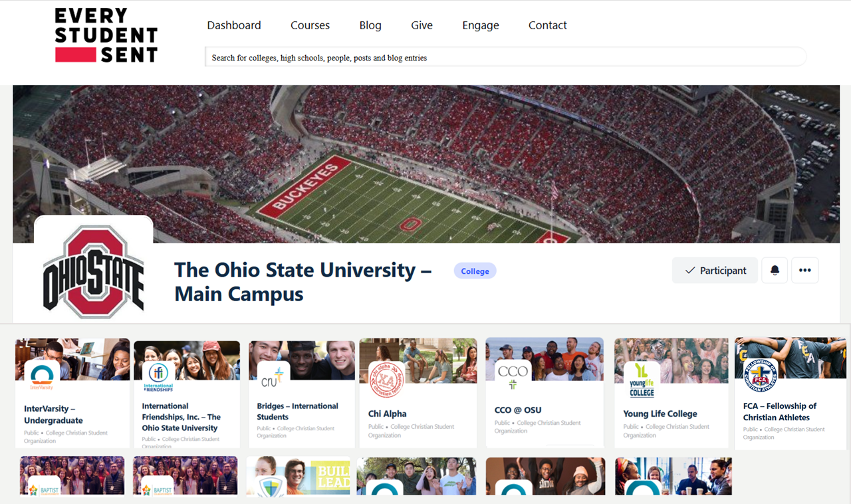851x504 pixels.
Task: Toggle your Participant status
Action: click(x=715, y=270)
